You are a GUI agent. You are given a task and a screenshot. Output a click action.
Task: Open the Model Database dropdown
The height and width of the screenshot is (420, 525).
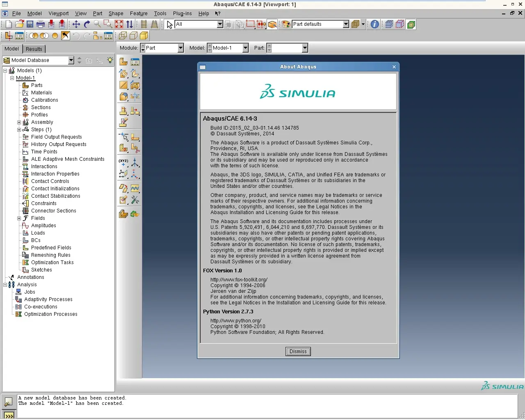(x=71, y=60)
